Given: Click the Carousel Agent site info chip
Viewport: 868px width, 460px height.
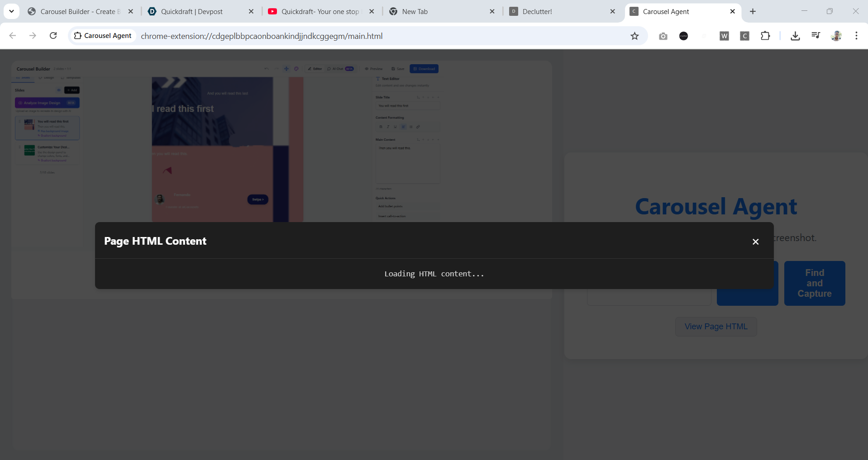Looking at the screenshot, I should click(103, 36).
